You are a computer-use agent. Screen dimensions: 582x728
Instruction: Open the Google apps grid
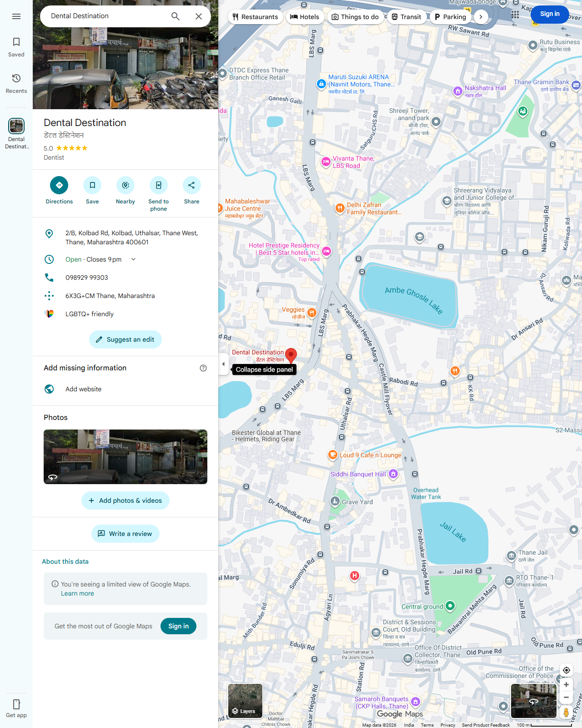515,15
